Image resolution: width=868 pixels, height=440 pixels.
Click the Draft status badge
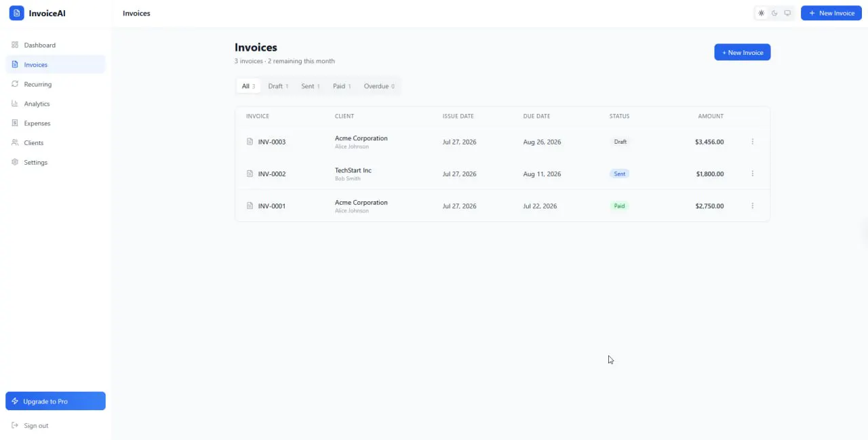tap(620, 142)
